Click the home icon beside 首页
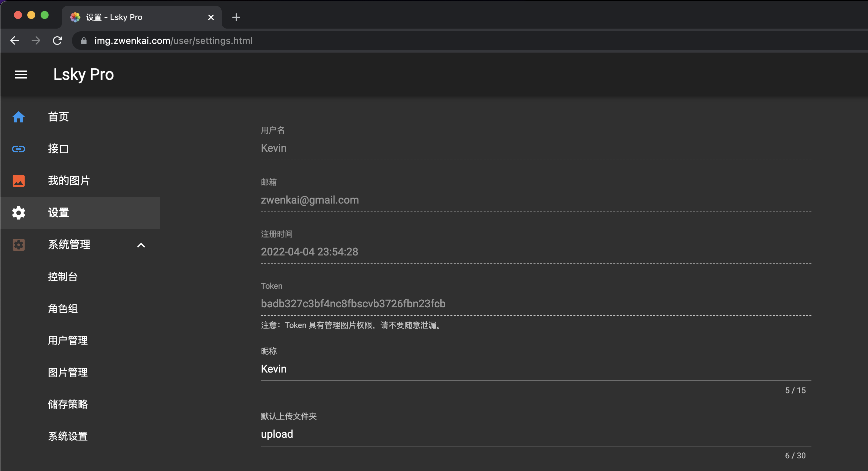Screen dimensions: 868x471 pyautogui.click(x=19, y=117)
